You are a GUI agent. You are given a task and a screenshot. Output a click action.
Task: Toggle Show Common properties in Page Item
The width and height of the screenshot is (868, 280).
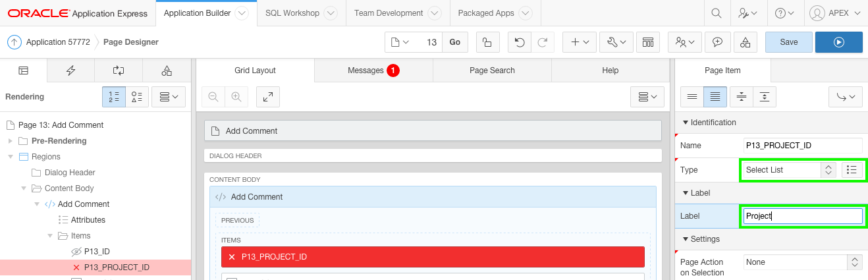coord(692,97)
